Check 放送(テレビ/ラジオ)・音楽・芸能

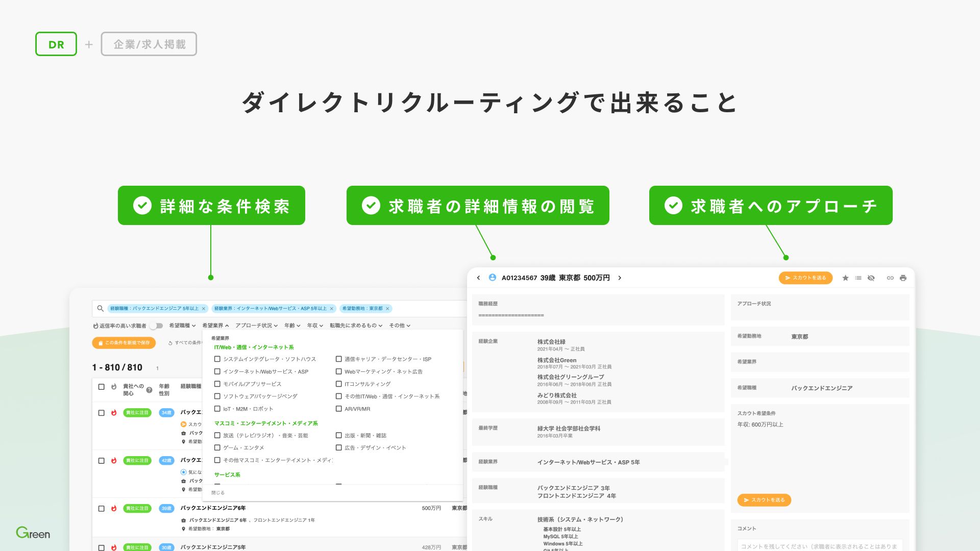coord(217,436)
